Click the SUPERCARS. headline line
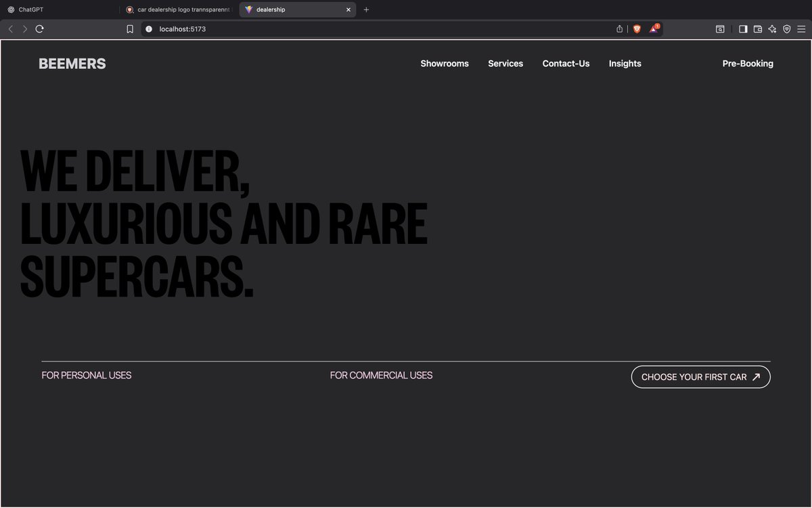 (x=137, y=276)
